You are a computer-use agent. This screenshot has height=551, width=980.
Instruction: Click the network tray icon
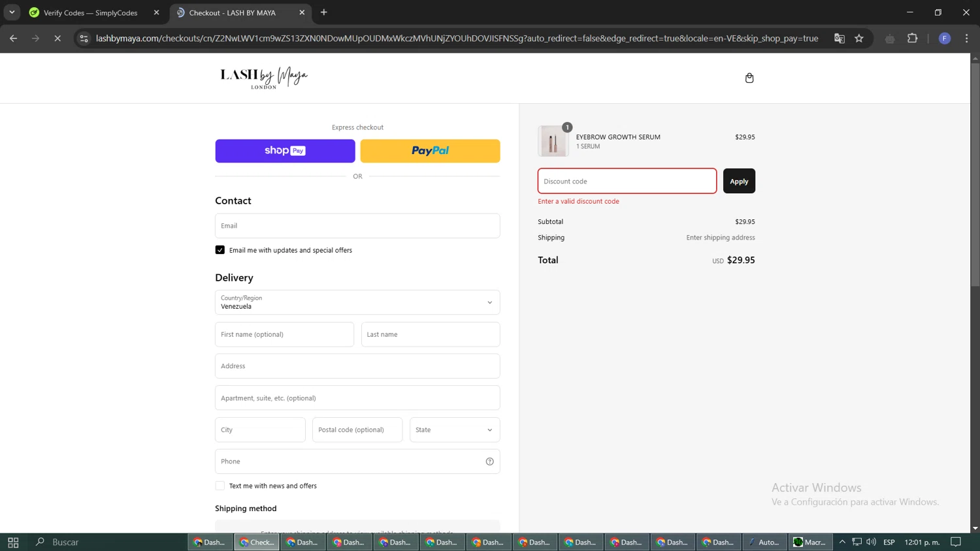[857, 542]
